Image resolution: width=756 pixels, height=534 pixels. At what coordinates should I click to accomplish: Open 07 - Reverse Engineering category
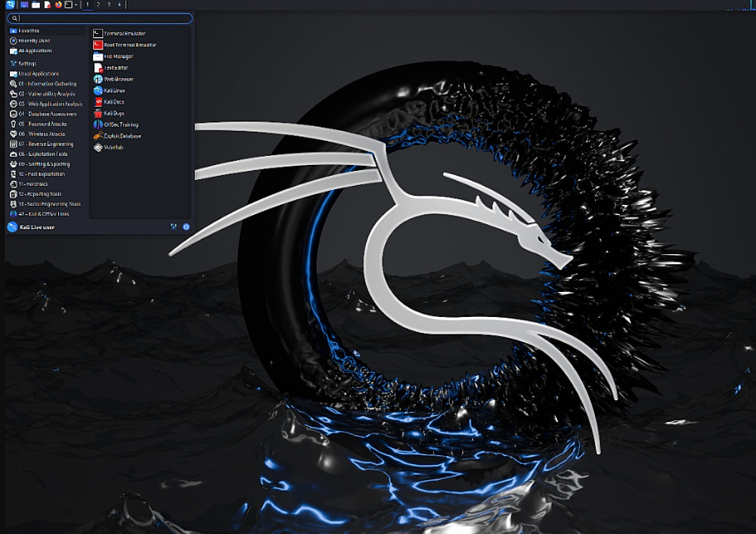47,144
